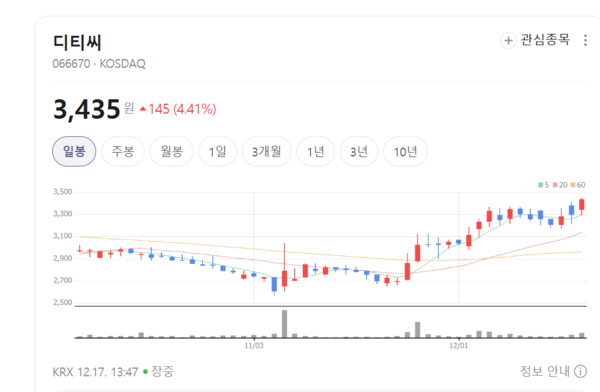
Task: Show the 1일 chart range
Action: click(218, 152)
